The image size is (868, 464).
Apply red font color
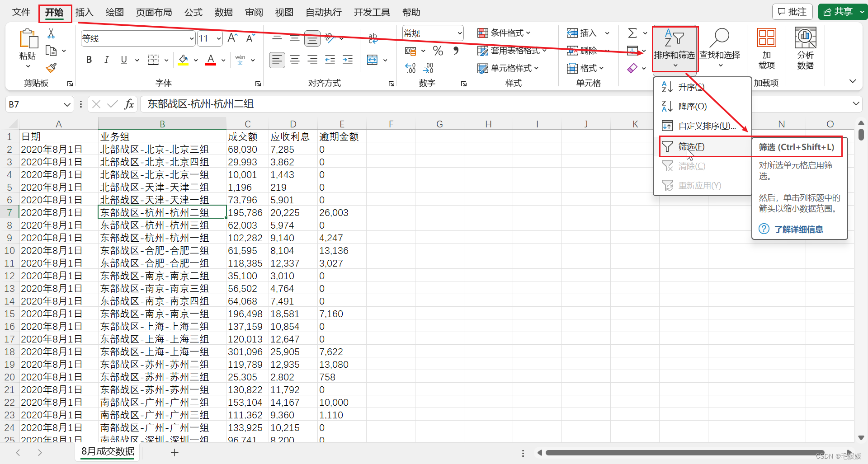(211, 60)
